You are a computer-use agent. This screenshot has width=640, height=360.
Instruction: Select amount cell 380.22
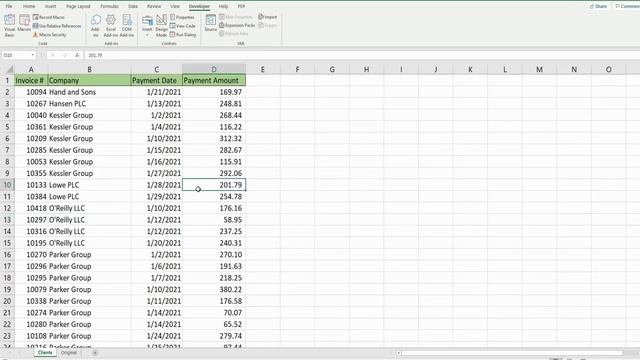(214, 289)
